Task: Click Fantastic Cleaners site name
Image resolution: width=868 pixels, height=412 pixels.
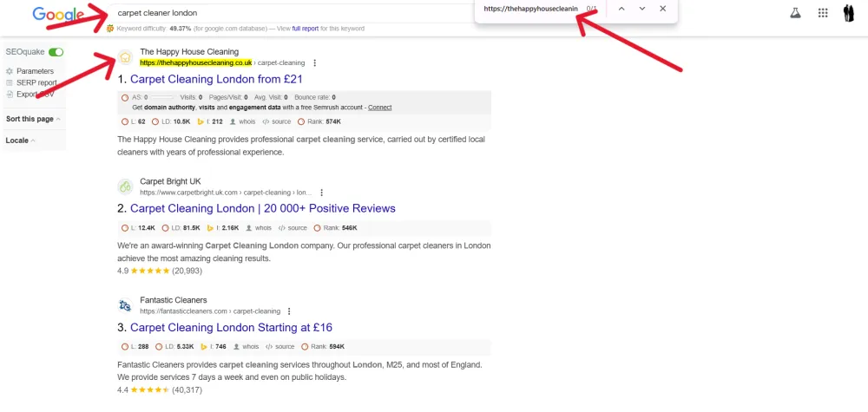Action: click(174, 300)
